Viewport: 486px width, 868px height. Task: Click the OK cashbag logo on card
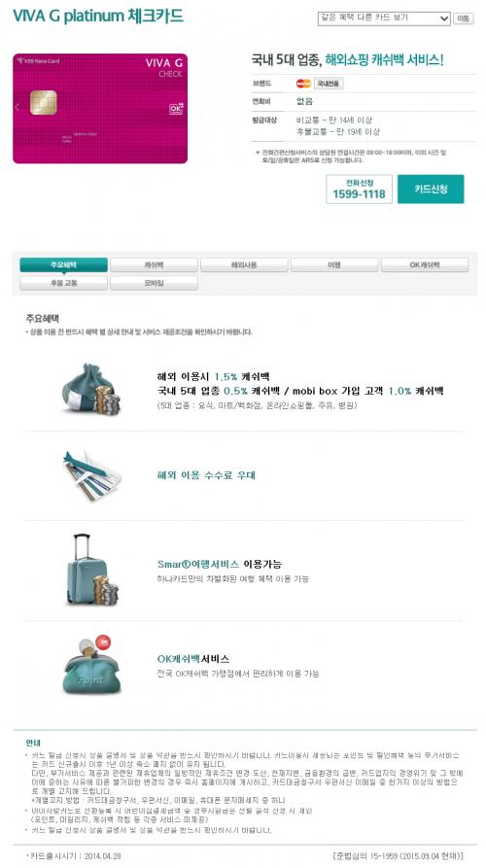pos(176,109)
